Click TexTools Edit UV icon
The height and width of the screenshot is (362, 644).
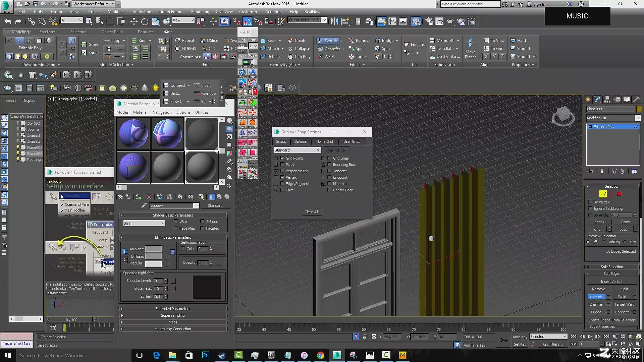[248, 62]
